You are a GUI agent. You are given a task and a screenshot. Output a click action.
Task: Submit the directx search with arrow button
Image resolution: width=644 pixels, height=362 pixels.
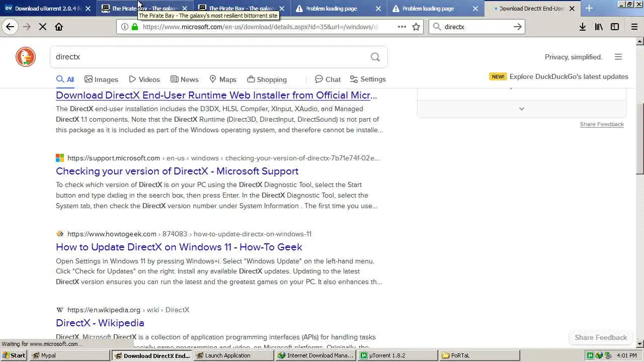click(517, 27)
